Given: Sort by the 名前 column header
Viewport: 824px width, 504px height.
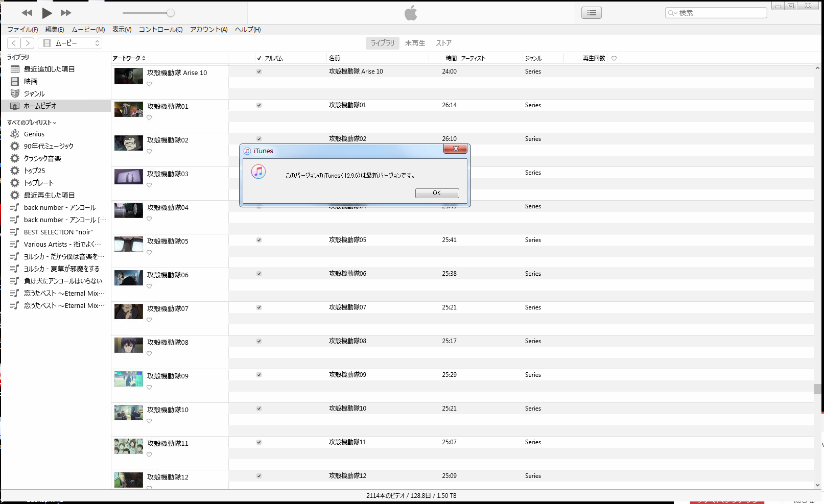Looking at the screenshot, I should (x=335, y=58).
